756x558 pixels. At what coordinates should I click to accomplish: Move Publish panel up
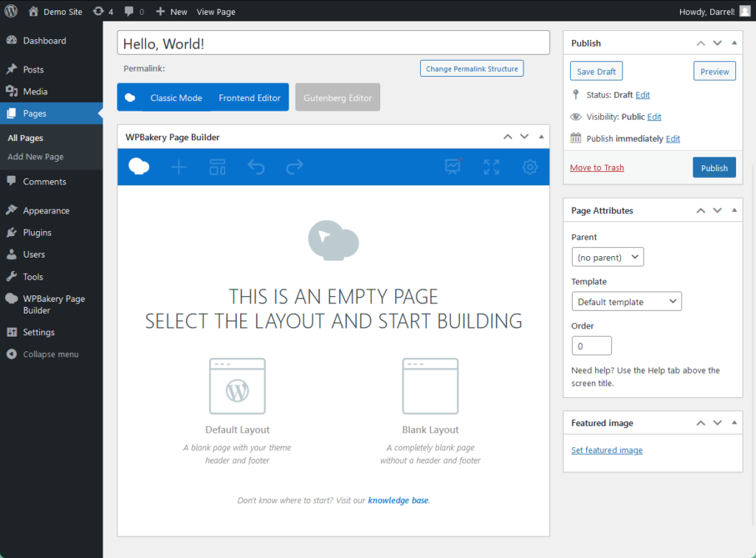click(x=701, y=43)
